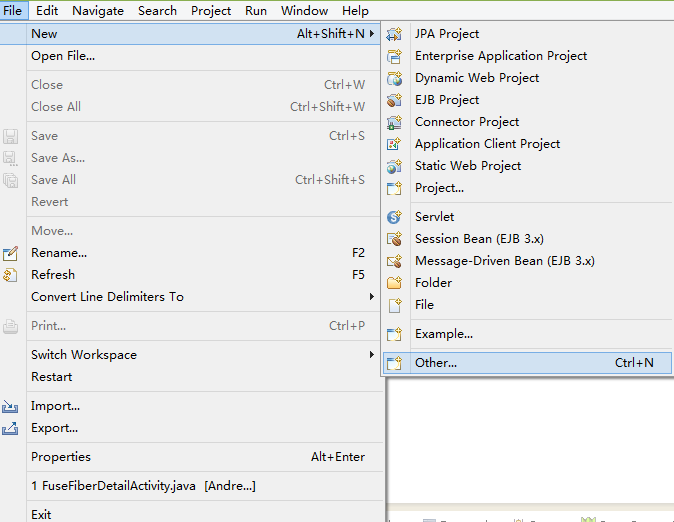Screen dimensions: 674x522
Task: Click the EJB Project bean icon
Action: click(x=394, y=100)
